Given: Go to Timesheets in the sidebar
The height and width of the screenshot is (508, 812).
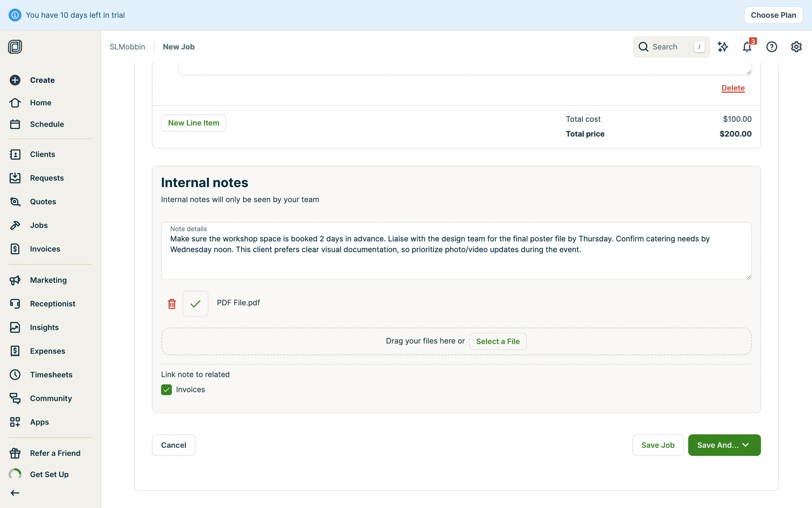Looking at the screenshot, I should click(51, 375).
